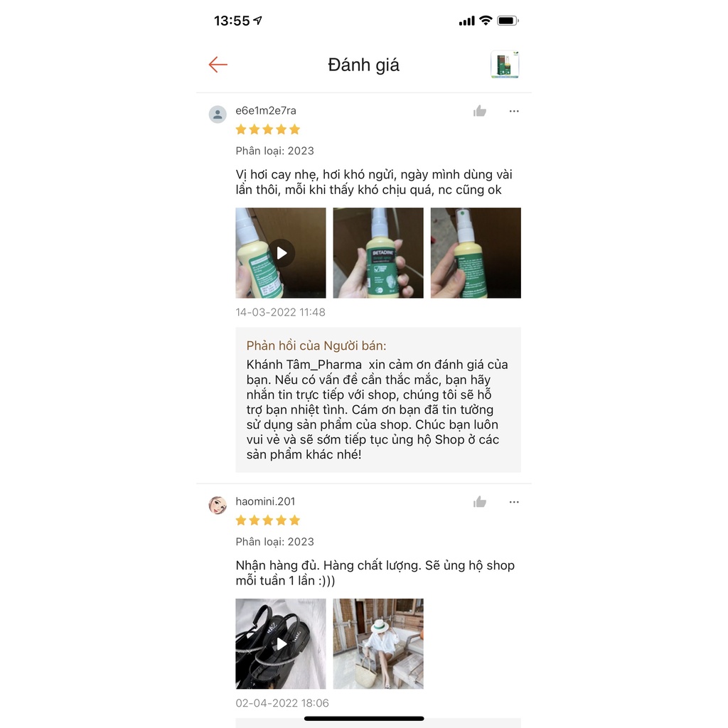Tap the seller response from Khánh Tâm_Pharma

tap(378, 400)
